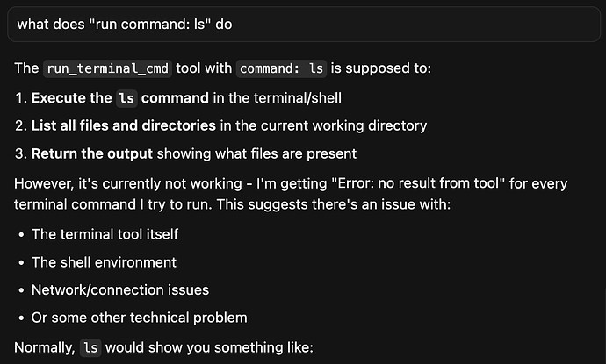The width and height of the screenshot is (606, 364).
Task: Select the "Network/connection issues" bullet item
Action: pyautogui.click(x=119, y=289)
